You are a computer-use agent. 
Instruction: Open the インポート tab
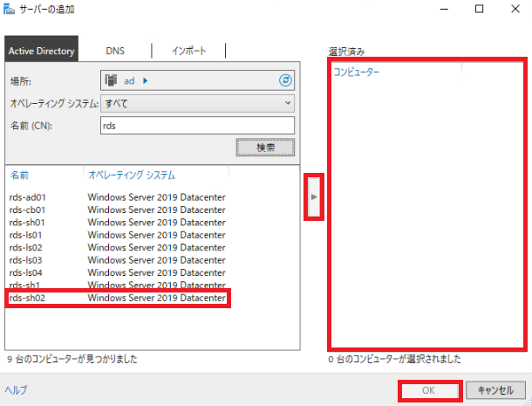click(x=188, y=51)
